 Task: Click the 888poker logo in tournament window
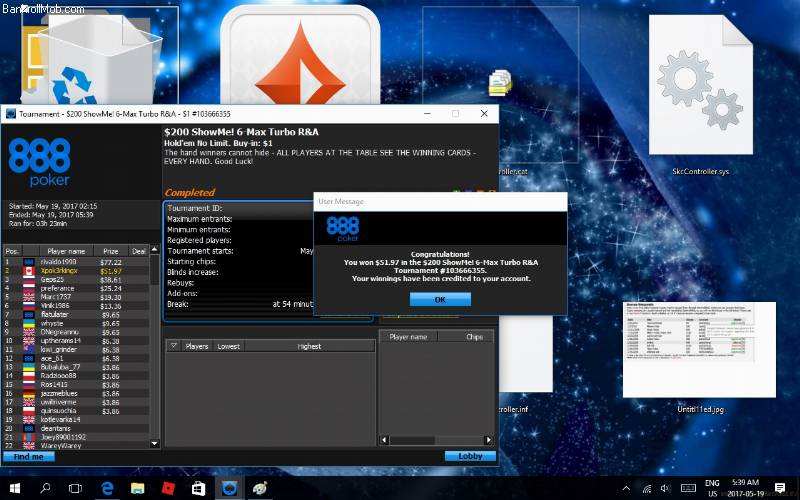point(40,162)
